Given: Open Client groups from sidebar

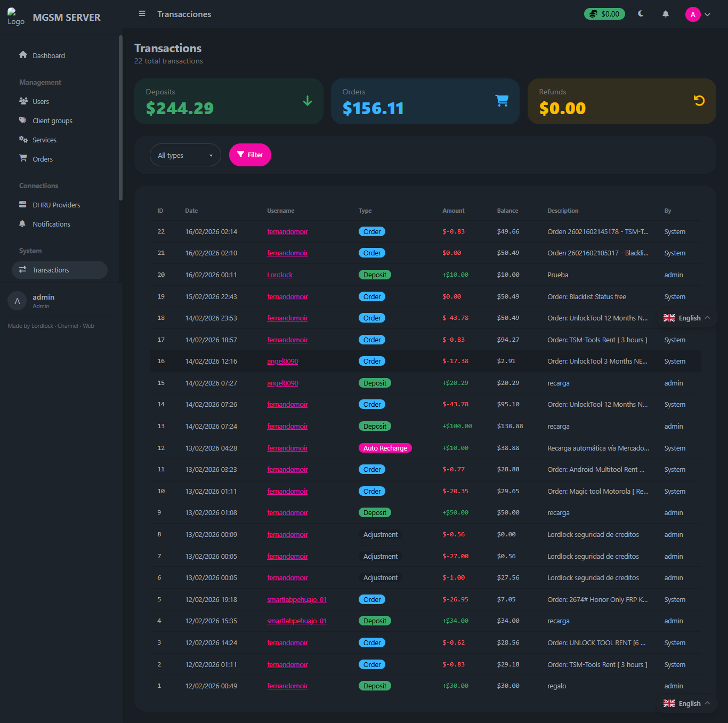Looking at the screenshot, I should click(52, 120).
